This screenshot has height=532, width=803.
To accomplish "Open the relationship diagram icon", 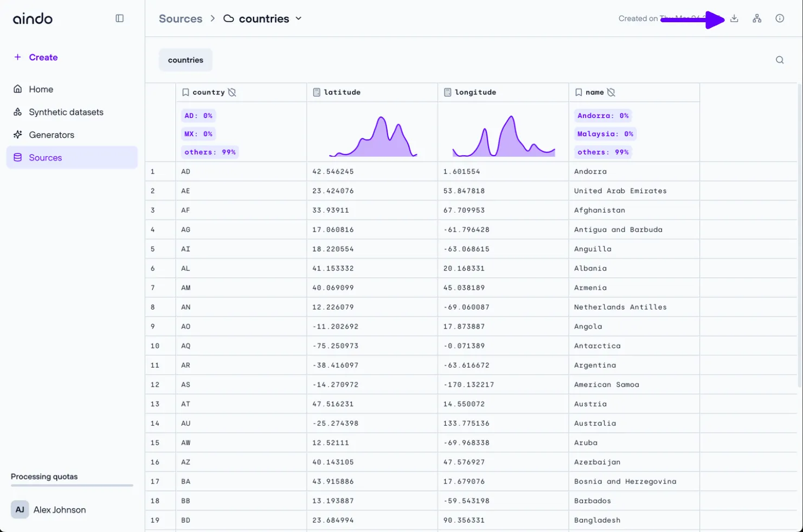I will coord(757,18).
